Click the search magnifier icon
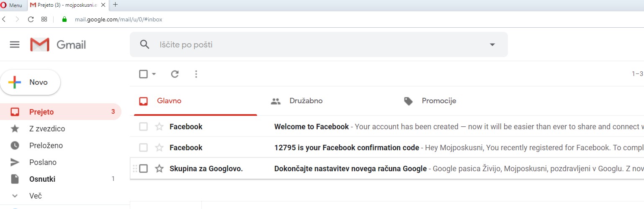 point(144,44)
